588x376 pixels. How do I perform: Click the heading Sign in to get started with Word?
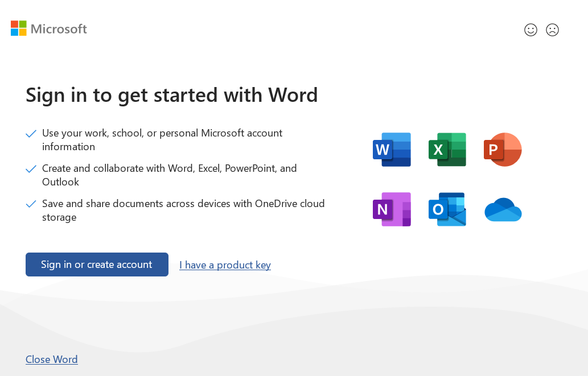tap(172, 95)
